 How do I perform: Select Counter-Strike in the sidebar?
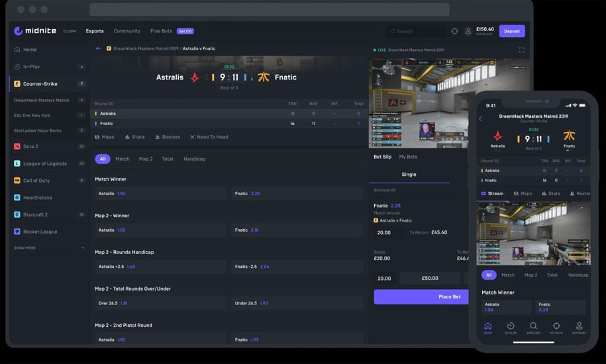pos(49,84)
